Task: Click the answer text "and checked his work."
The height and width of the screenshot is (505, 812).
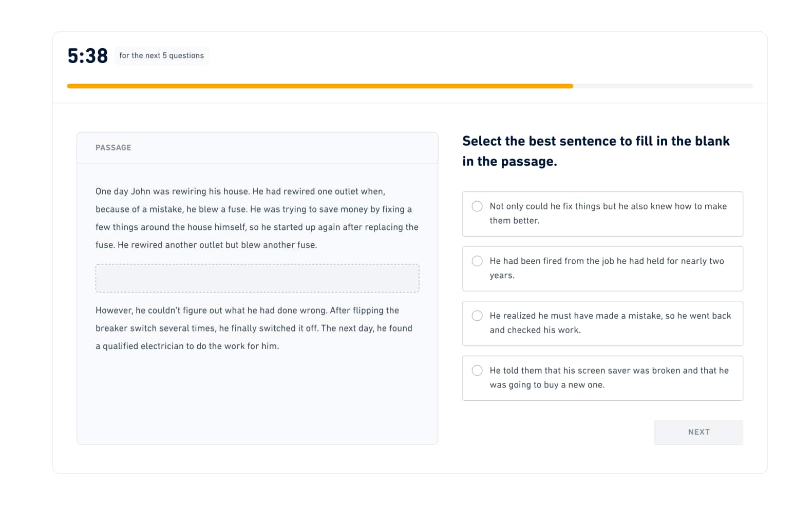Action: pos(535,330)
